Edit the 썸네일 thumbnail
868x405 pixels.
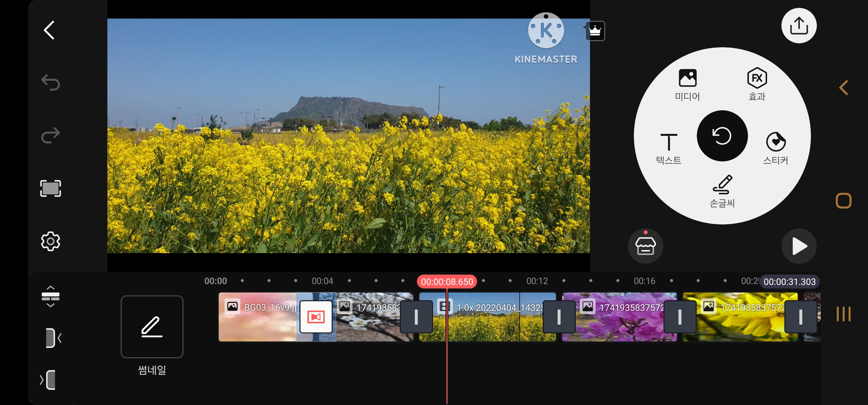(x=152, y=327)
